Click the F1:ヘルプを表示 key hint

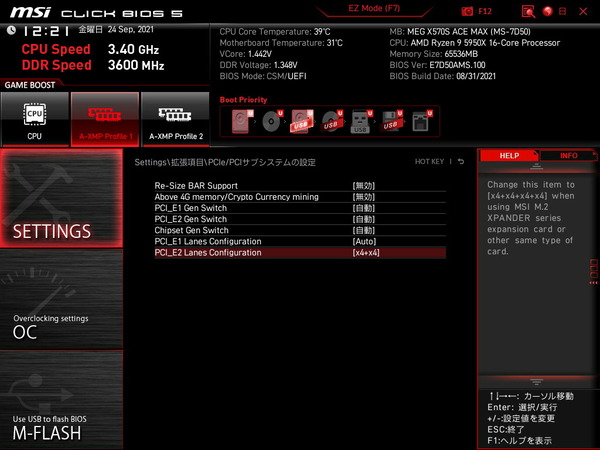coord(519,441)
